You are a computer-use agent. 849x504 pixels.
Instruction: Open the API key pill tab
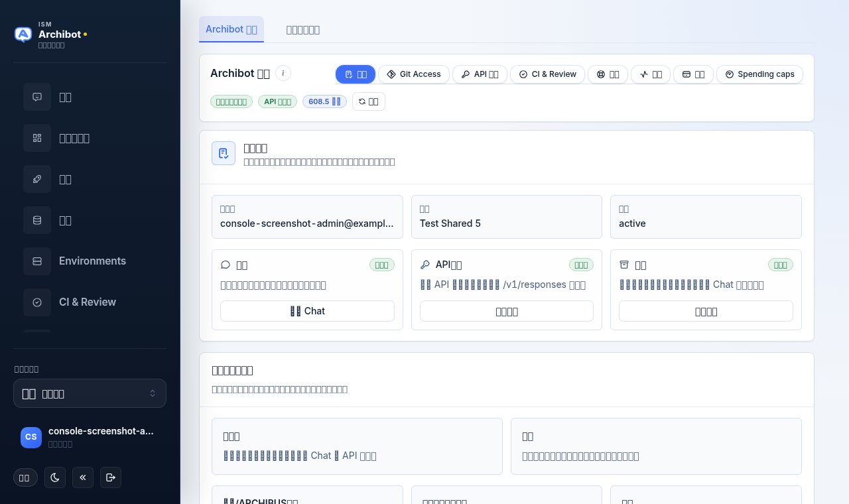point(480,74)
